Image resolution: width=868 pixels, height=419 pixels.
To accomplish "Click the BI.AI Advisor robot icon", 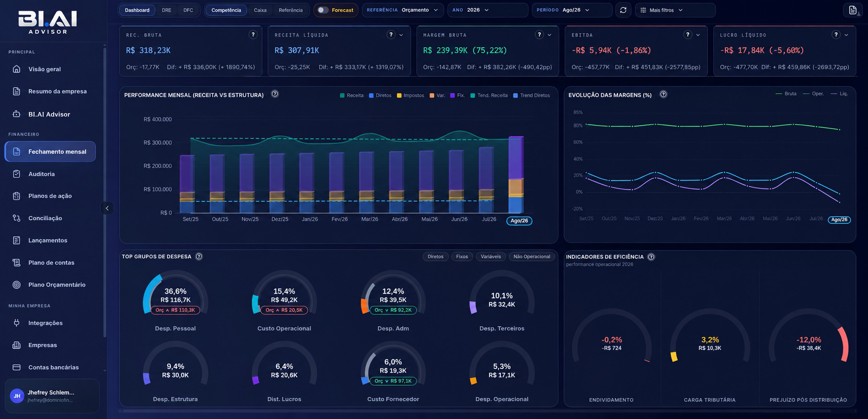I will click(x=16, y=114).
